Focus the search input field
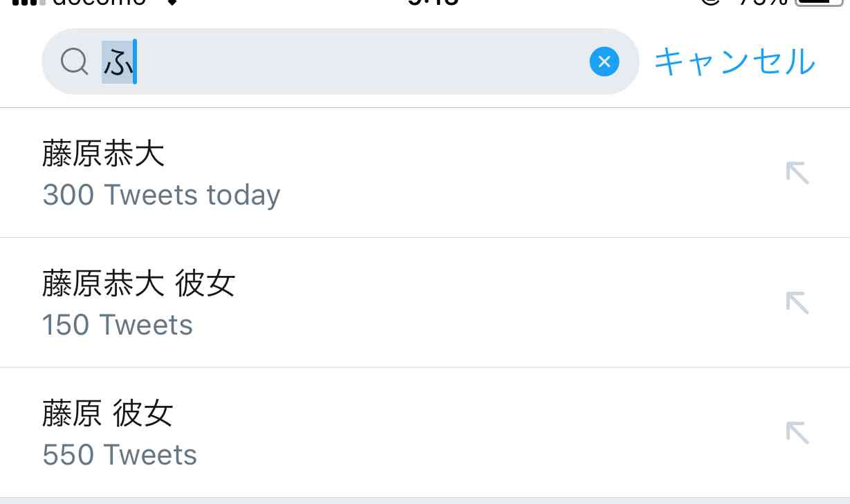This screenshot has height=504, width=850. pyautogui.click(x=340, y=62)
